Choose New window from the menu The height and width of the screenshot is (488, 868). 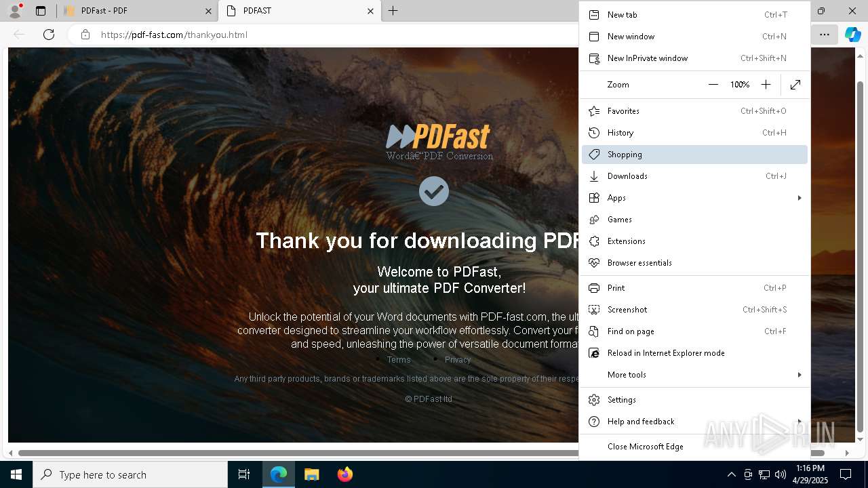click(694, 37)
